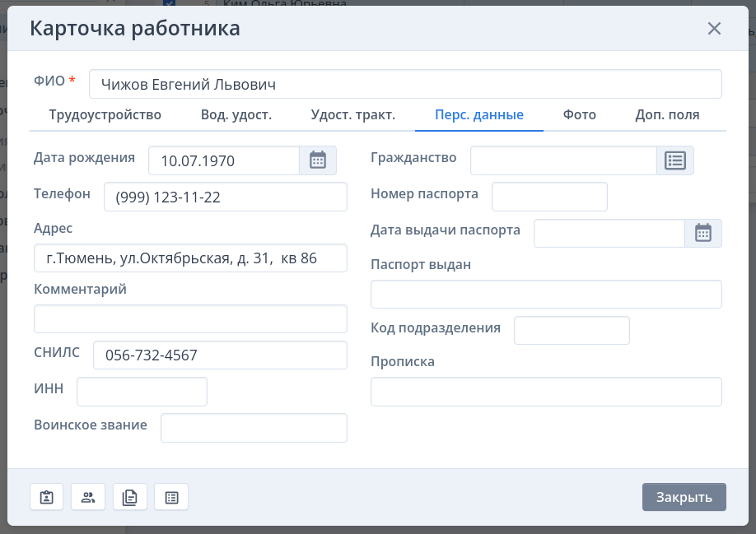Viewport: 756px width, 534px height.
Task: Open the Вод. удост. tab
Action: [x=236, y=115]
